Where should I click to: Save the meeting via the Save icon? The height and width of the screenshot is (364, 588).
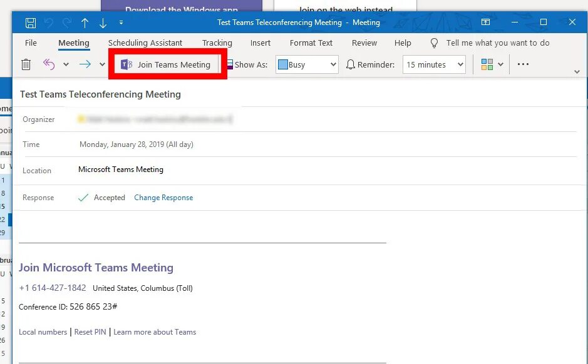click(30, 23)
